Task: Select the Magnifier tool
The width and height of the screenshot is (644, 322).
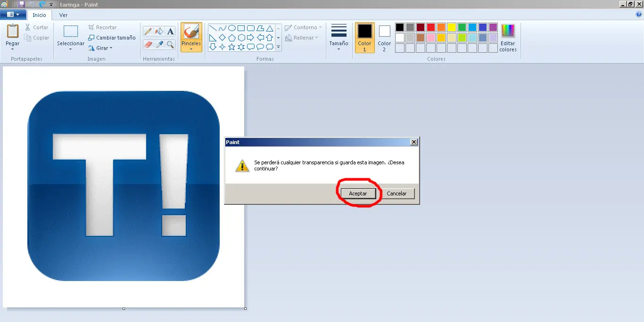Action: [170, 45]
